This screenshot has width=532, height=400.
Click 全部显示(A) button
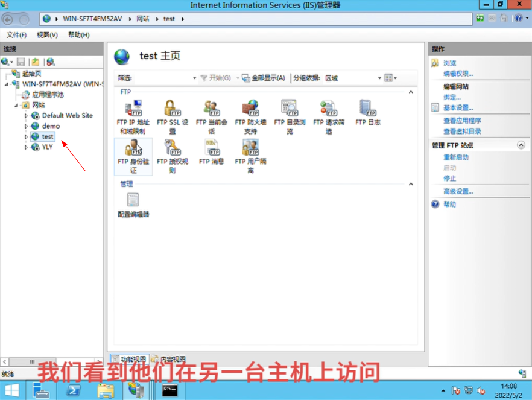point(264,78)
